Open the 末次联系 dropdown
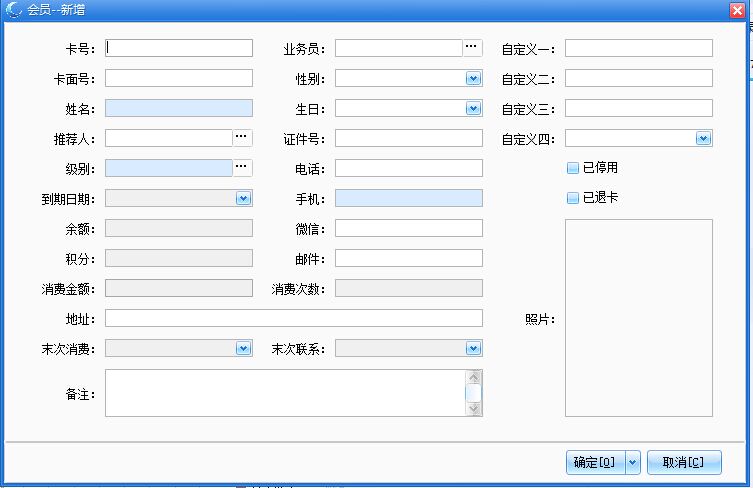This screenshot has width=753, height=488. click(x=473, y=348)
